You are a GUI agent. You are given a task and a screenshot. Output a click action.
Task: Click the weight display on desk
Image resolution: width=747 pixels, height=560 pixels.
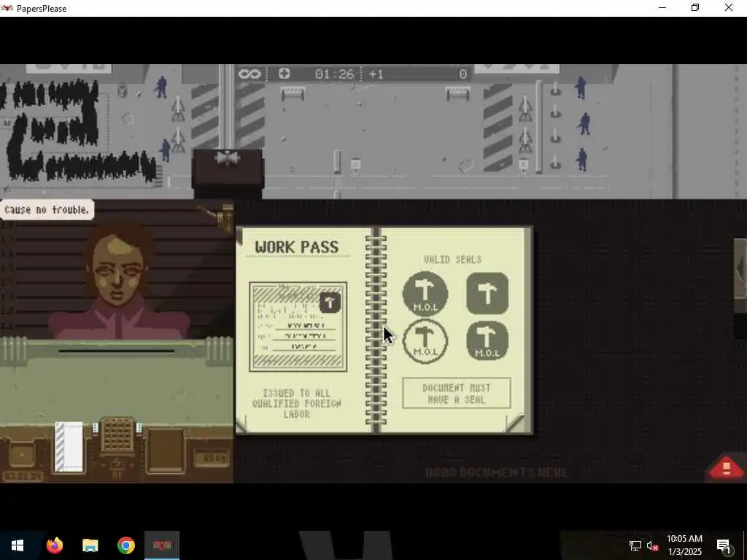[x=212, y=458]
